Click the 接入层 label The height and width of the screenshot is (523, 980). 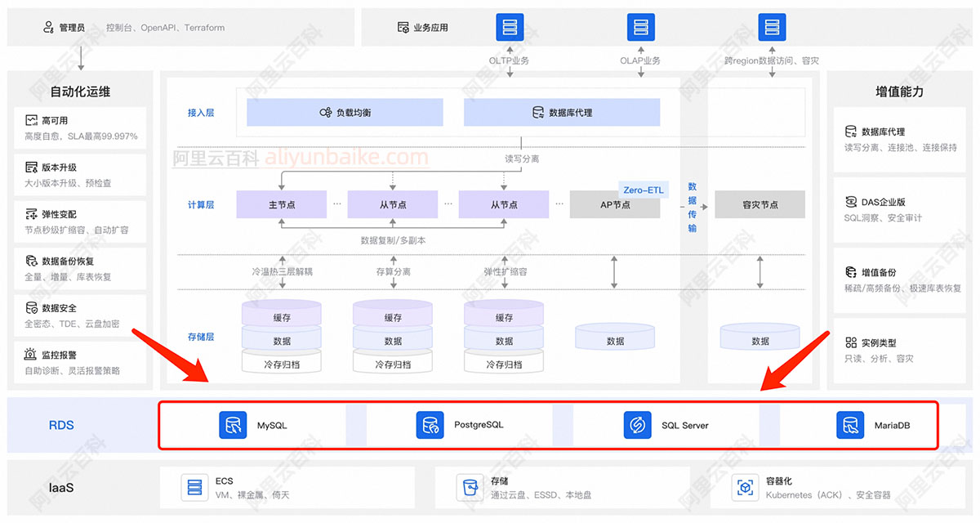coord(201,112)
